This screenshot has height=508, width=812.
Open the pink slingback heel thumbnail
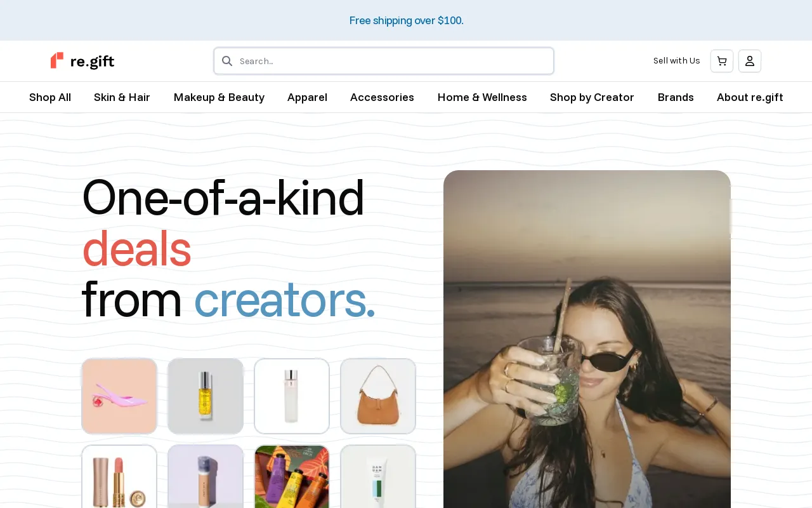click(119, 396)
